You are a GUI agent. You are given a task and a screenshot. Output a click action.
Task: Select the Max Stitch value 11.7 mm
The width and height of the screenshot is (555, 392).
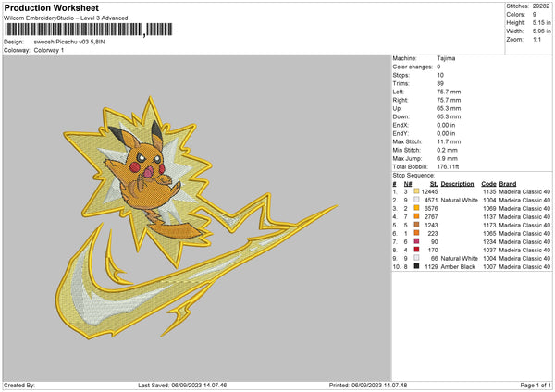[x=449, y=141]
